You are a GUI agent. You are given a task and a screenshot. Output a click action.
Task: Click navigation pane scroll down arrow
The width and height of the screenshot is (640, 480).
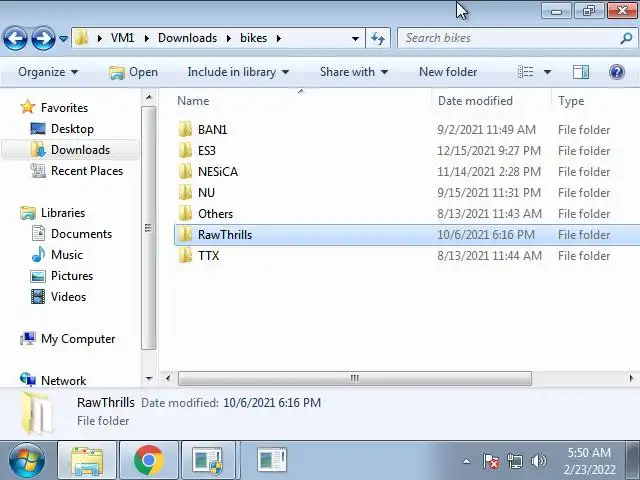tap(149, 379)
